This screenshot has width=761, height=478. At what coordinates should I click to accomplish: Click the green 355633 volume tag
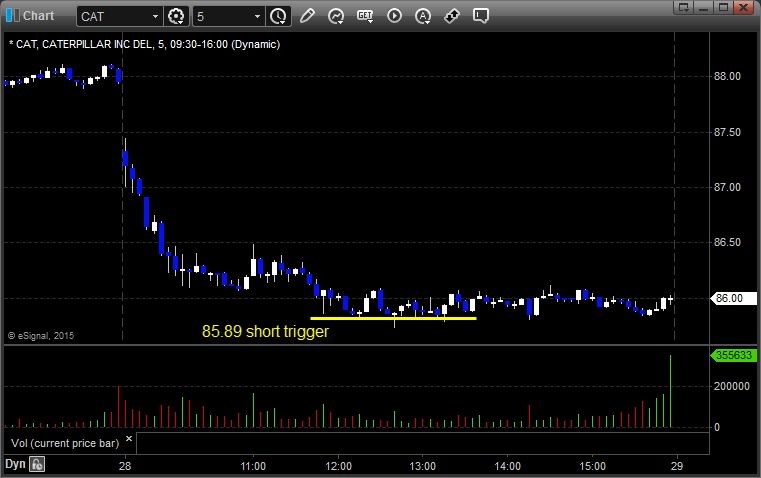[734, 355]
